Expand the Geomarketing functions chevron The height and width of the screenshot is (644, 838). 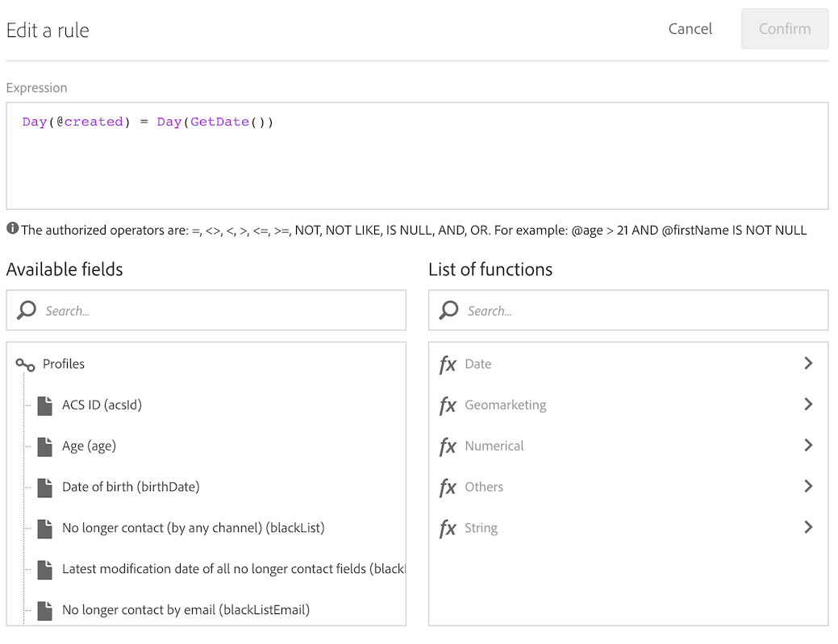[x=808, y=405]
